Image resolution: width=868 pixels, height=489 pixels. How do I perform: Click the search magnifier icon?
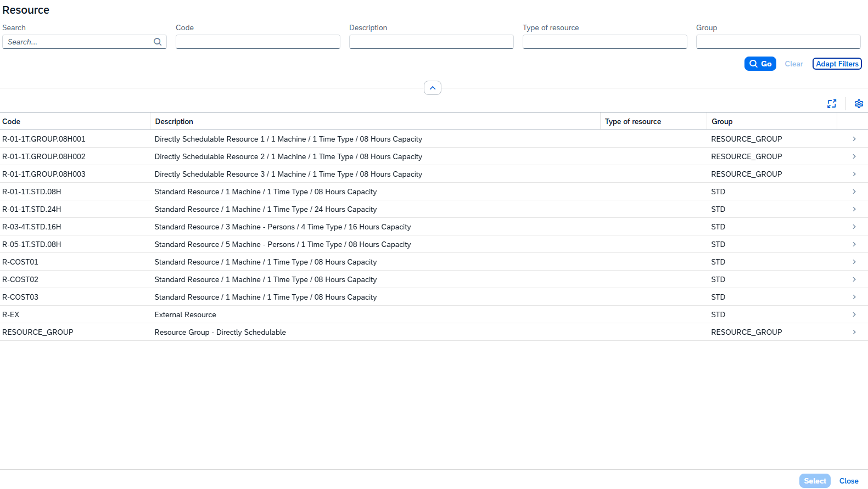click(x=158, y=42)
